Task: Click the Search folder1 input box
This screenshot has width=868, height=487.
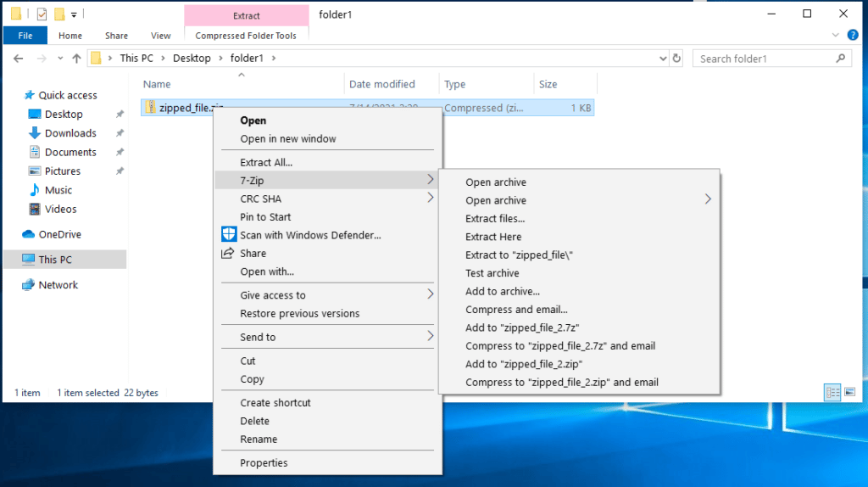Action: point(763,59)
